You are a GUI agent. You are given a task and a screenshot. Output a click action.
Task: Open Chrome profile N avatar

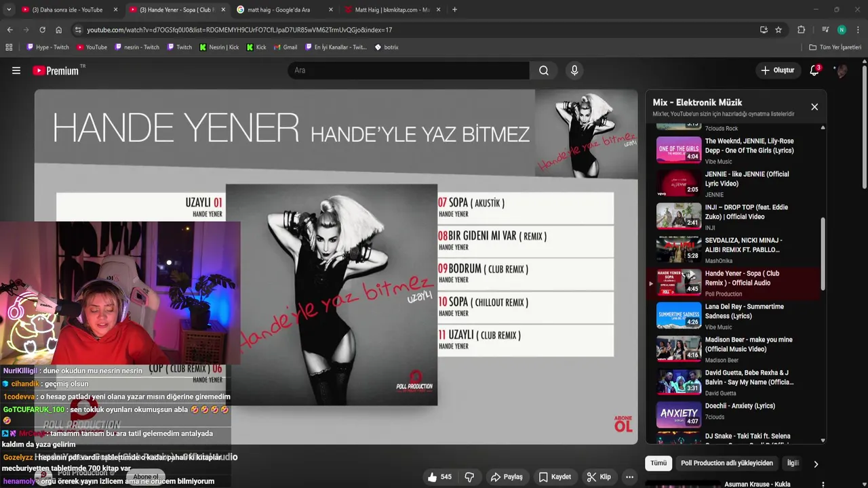click(x=842, y=30)
